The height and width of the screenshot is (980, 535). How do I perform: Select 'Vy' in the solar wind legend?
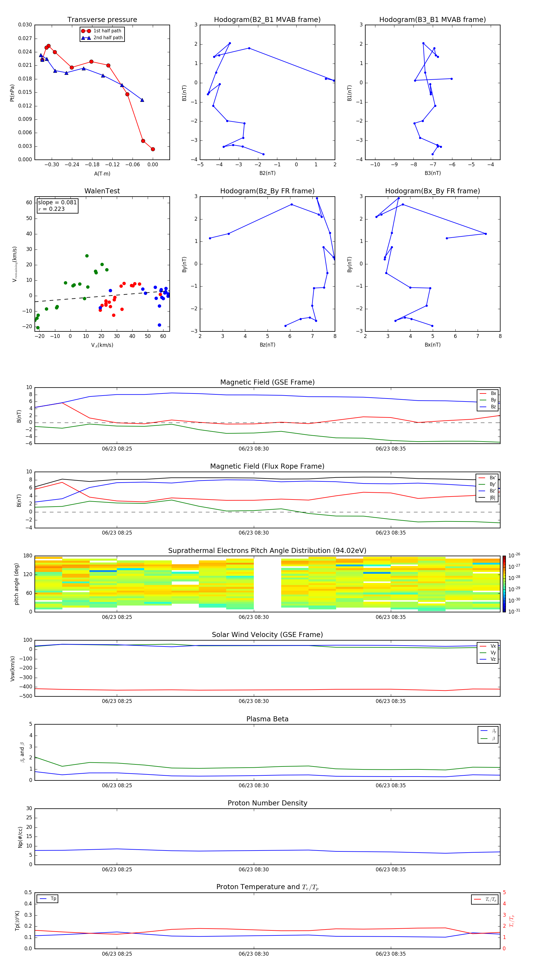click(x=488, y=652)
